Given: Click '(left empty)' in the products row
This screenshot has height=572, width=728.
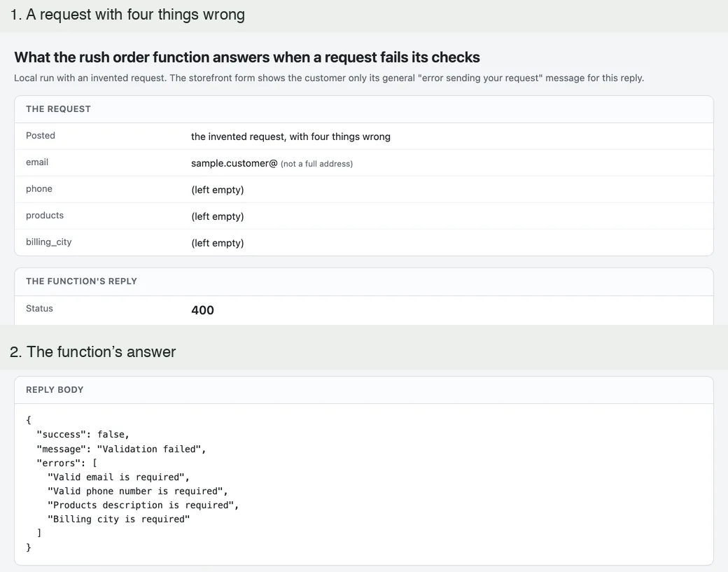Looking at the screenshot, I should [x=218, y=216].
